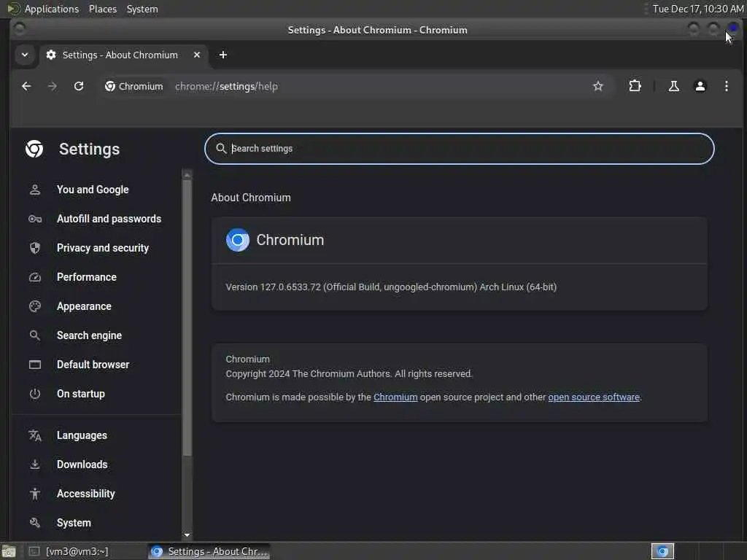Click the About Chromium heading
The width and height of the screenshot is (747, 560).
click(251, 198)
